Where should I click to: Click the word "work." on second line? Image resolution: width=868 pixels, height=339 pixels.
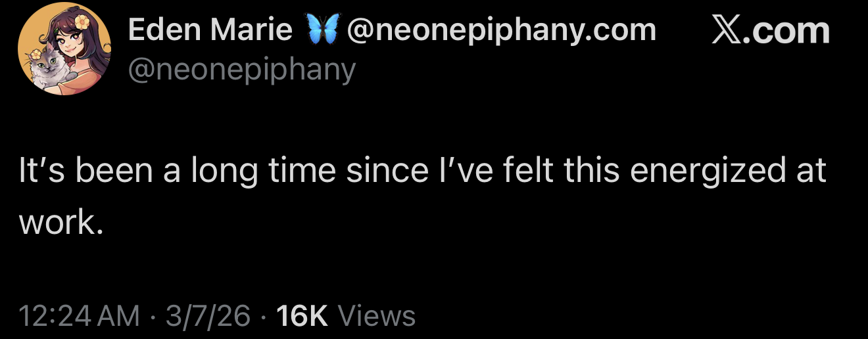click(x=61, y=223)
